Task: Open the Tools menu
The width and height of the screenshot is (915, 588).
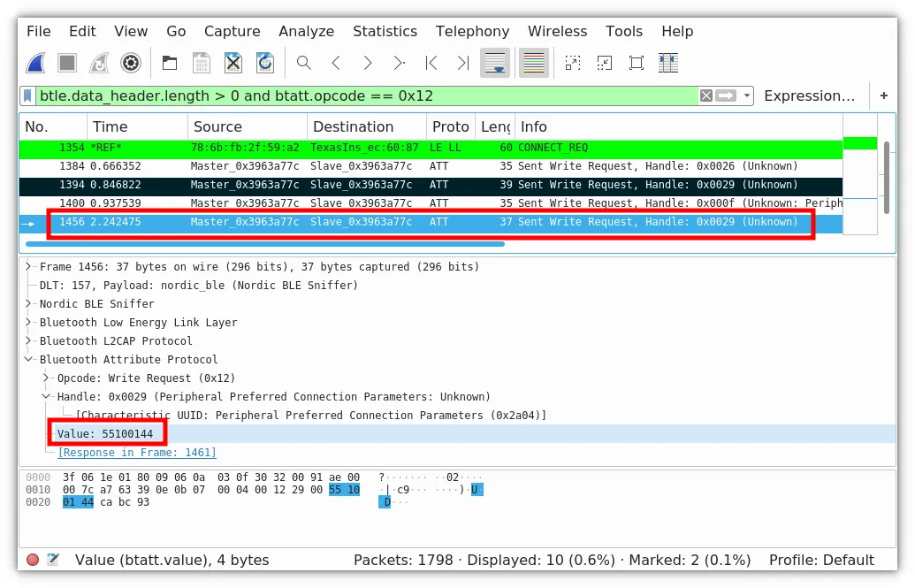Action: pyautogui.click(x=624, y=32)
